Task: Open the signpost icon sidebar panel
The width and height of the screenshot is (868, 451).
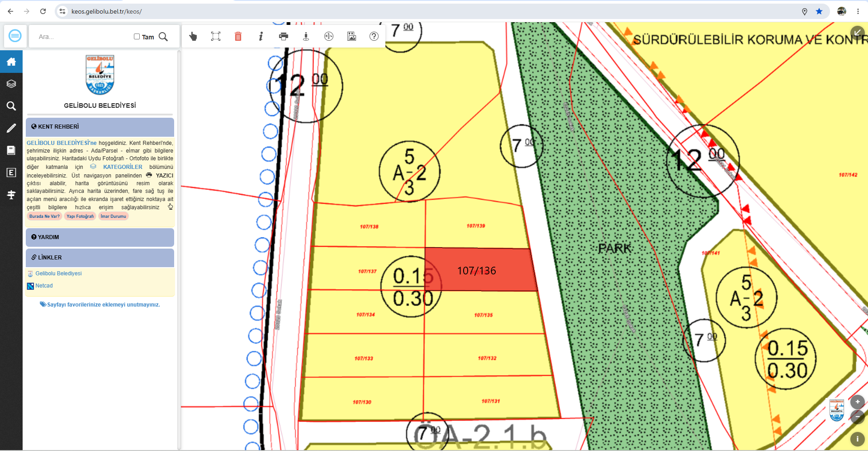Action: (x=11, y=195)
